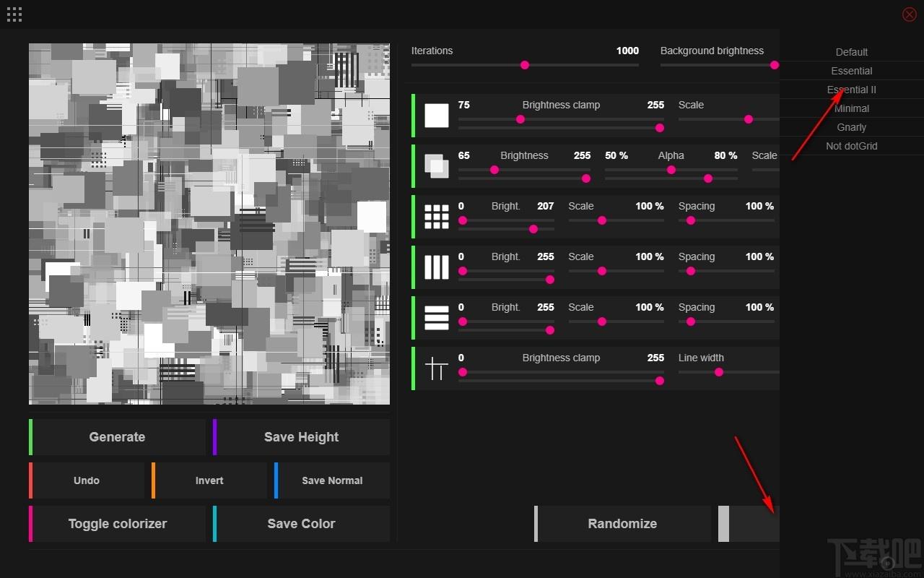Click the dot grid Bright. value 207
The width and height of the screenshot is (924, 578).
pos(546,206)
